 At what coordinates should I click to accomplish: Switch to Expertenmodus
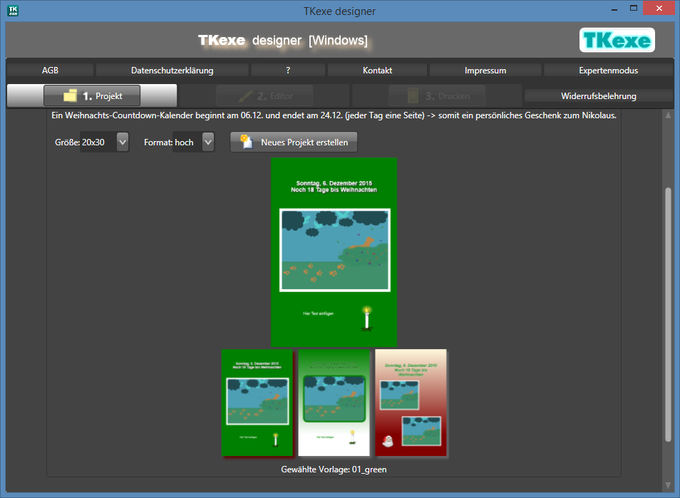click(x=608, y=70)
